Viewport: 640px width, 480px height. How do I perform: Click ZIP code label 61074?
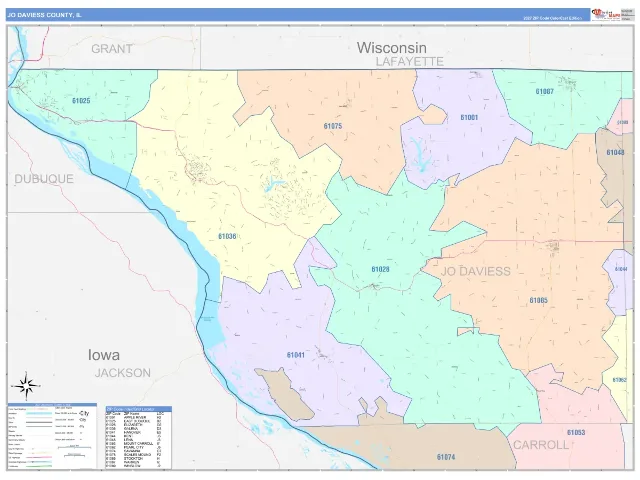[446, 457]
